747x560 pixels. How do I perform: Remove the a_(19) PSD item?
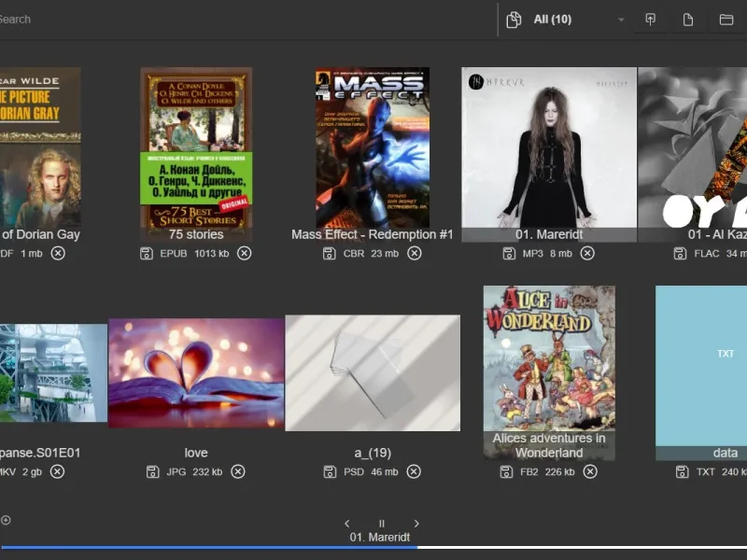(414, 472)
